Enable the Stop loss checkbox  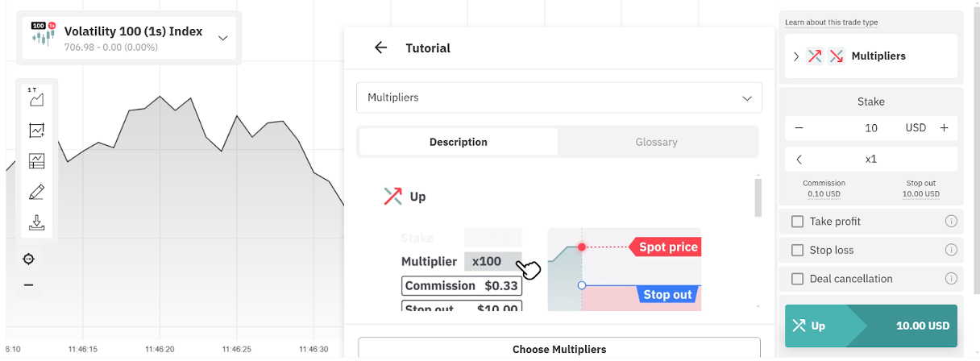(798, 250)
